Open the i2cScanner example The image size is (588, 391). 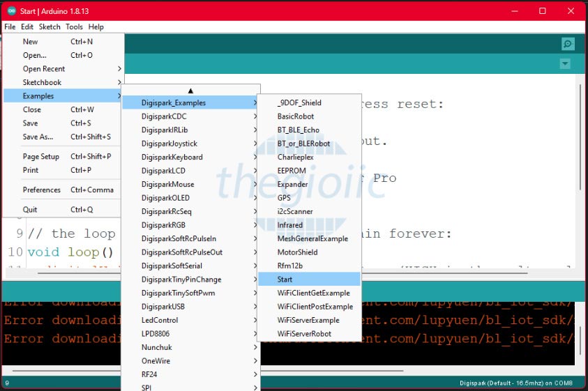pyautogui.click(x=310, y=211)
